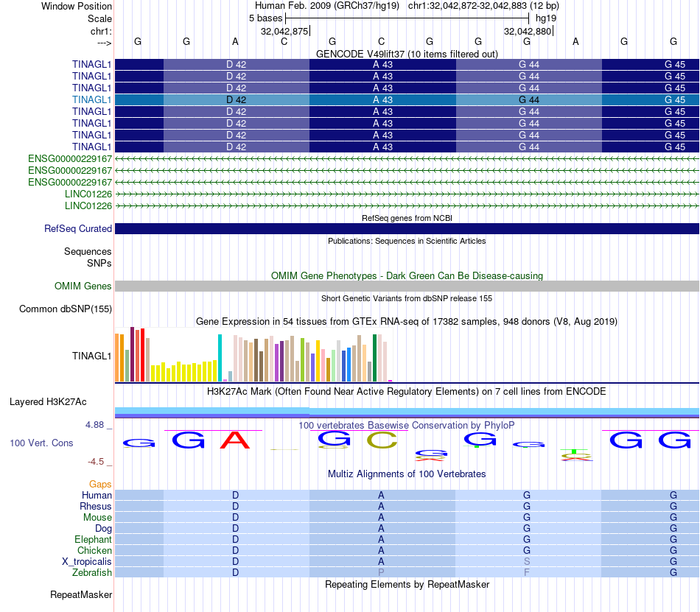Click the Scale track label
Image resolution: width=700 pixels, height=612 pixels.
(99, 18)
